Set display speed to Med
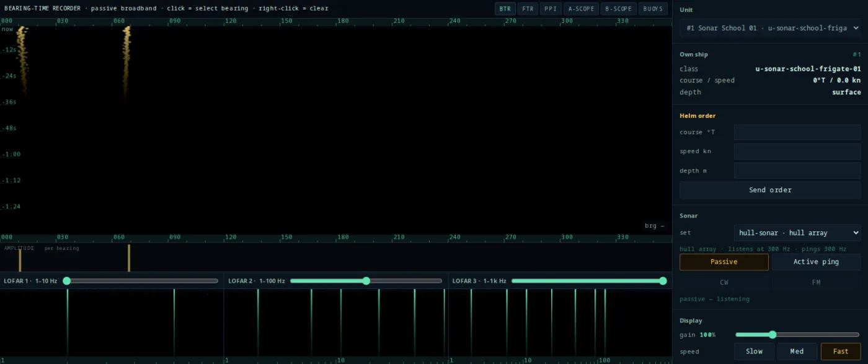The height and width of the screenshot is (364, 868). pyautogui.click(x=797, y=351)
